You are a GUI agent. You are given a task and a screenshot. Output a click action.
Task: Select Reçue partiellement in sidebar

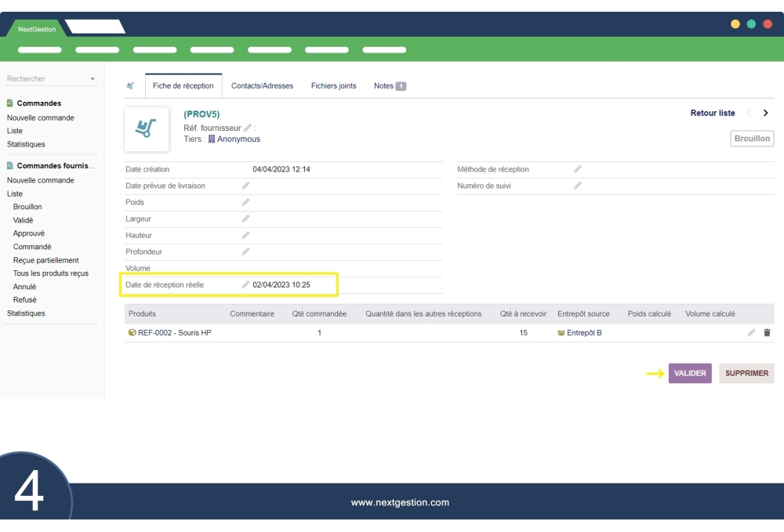coord(46,260)
